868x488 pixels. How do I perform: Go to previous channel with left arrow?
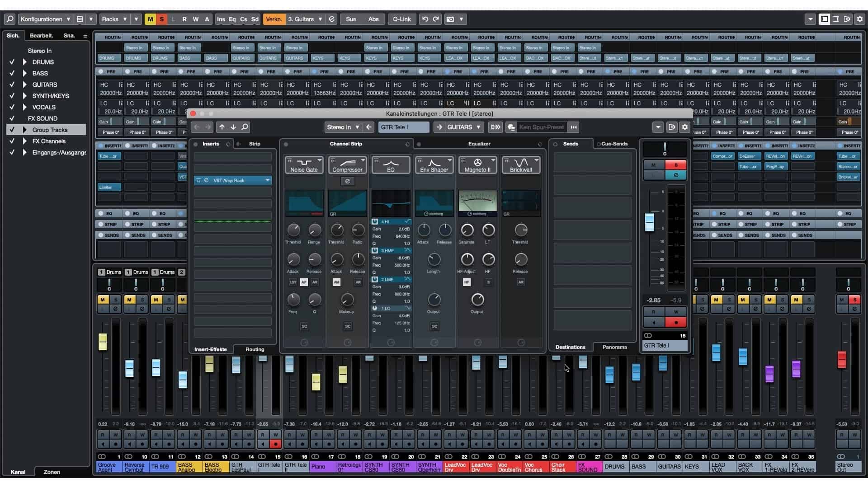tap(197, 127)
